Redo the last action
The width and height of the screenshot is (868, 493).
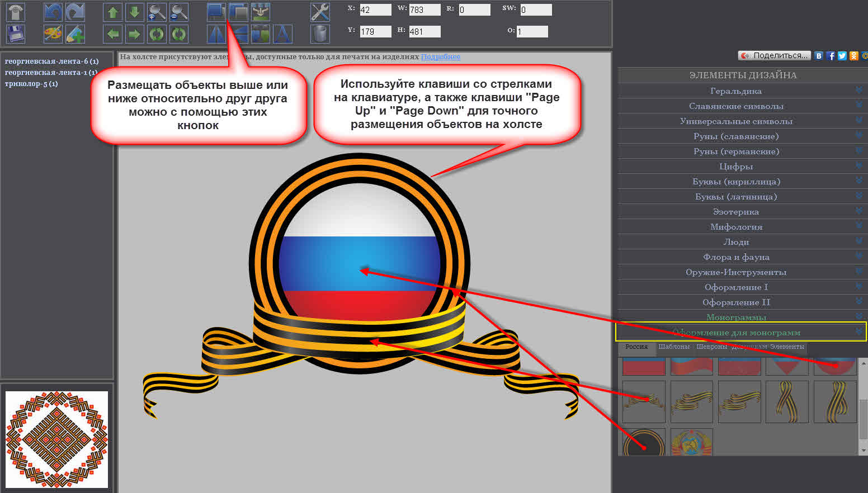[x=75, y=12]
